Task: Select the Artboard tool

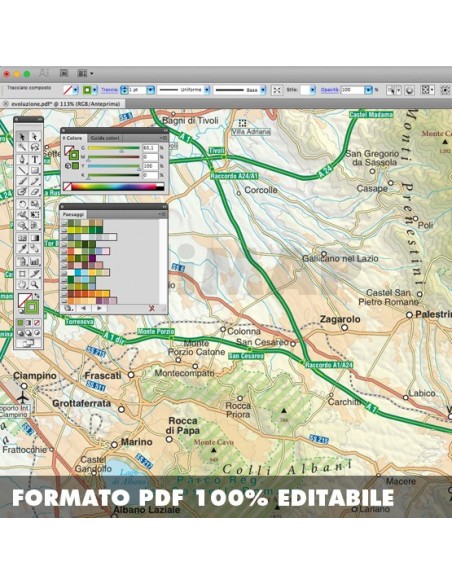Action: pyautogui.click(x=22, y=273)
